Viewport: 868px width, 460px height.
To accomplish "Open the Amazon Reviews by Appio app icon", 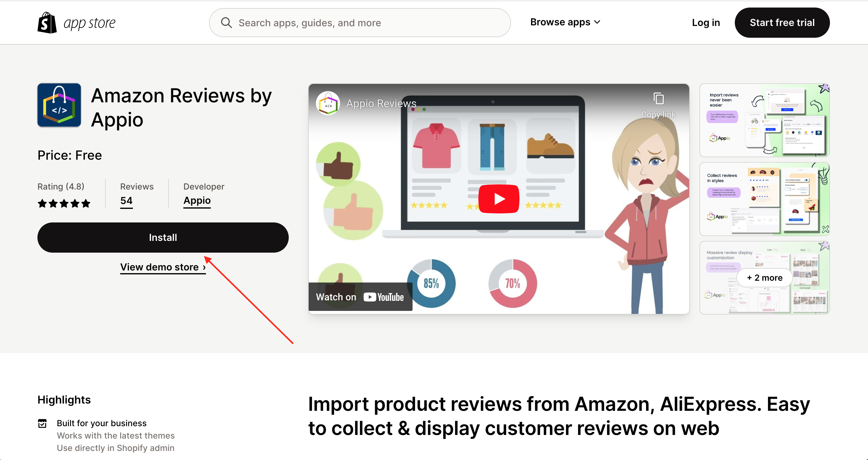I will (x=59, y=105).
